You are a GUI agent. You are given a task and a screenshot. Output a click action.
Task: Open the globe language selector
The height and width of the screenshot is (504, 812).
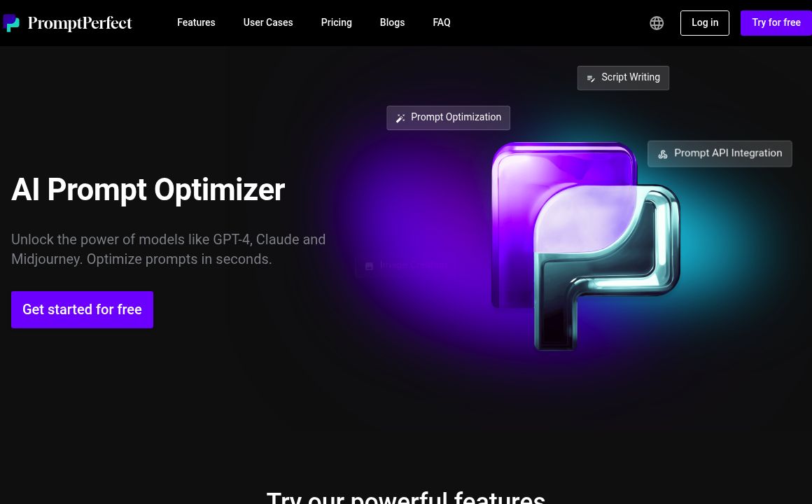click(x=657, y=23)
